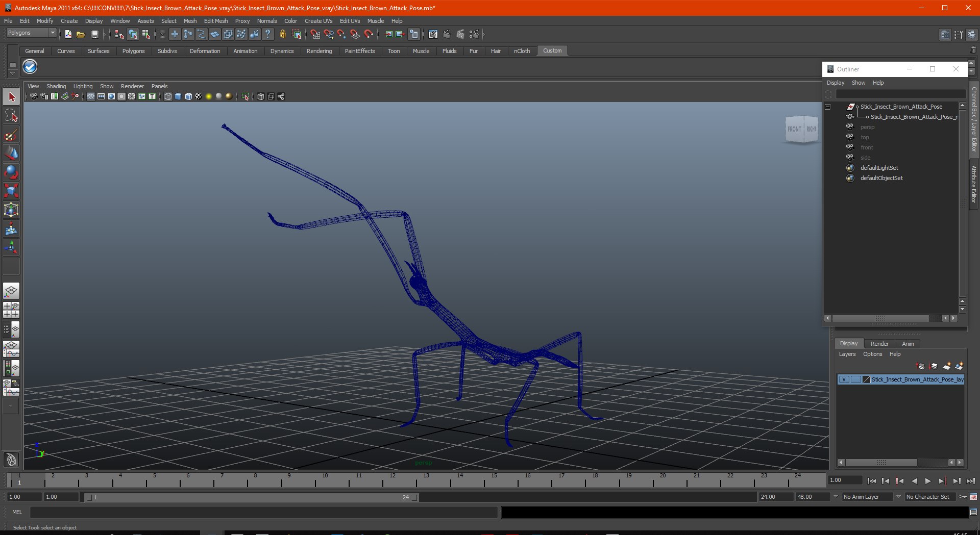Select defaultLightSet in the Outliner

point(879,168)
